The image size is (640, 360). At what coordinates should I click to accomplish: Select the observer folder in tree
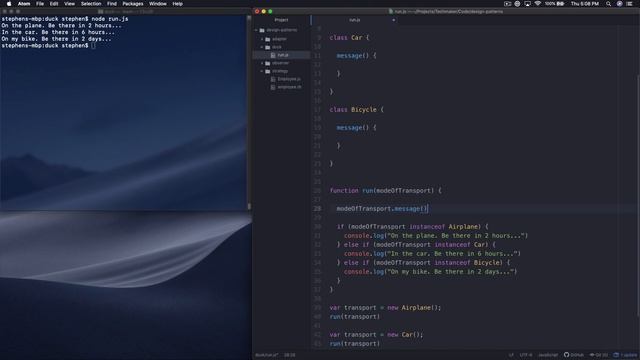[x=280, y=63]
